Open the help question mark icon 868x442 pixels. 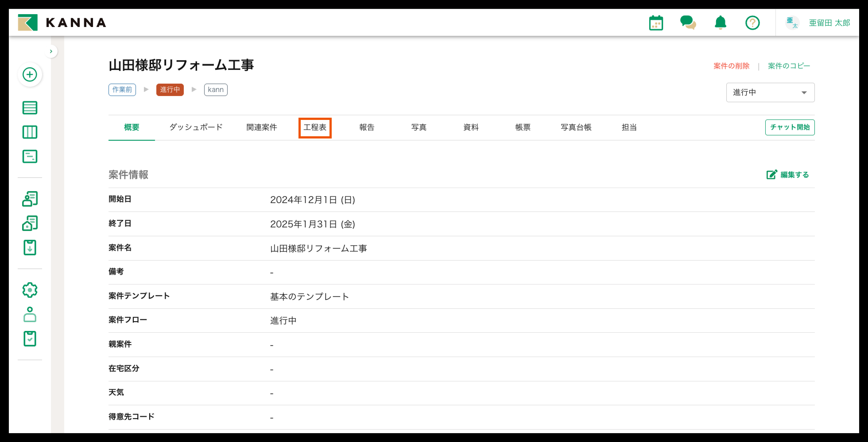pyautogui.click(x=752, y=23)
